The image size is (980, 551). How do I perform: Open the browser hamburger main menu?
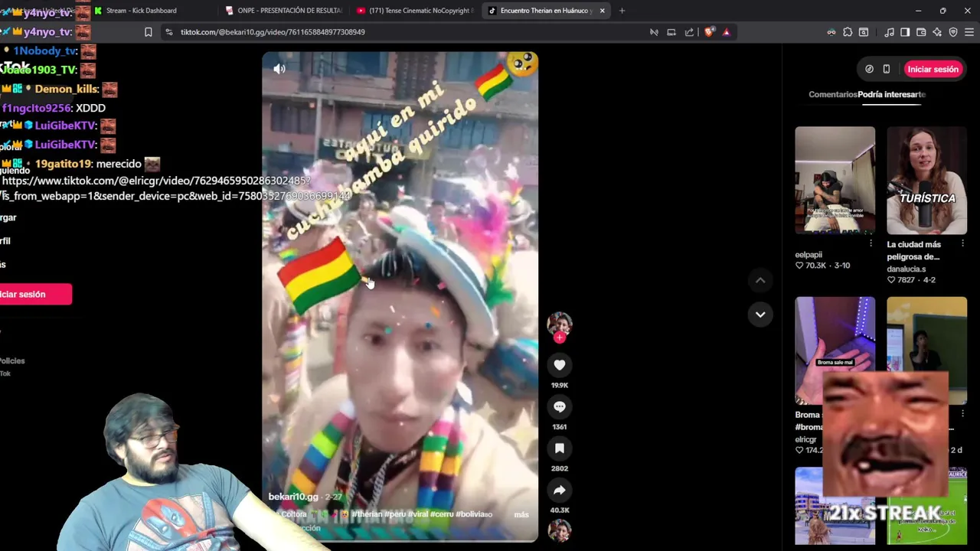[969, 32]
